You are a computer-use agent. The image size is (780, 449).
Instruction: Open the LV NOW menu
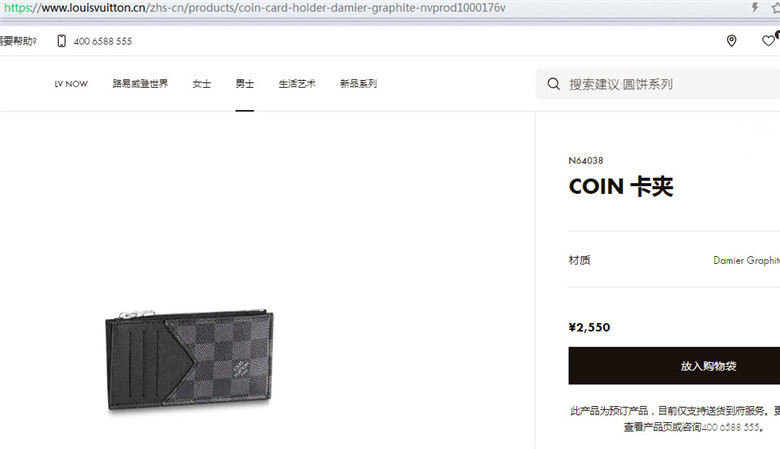[71, 84]
